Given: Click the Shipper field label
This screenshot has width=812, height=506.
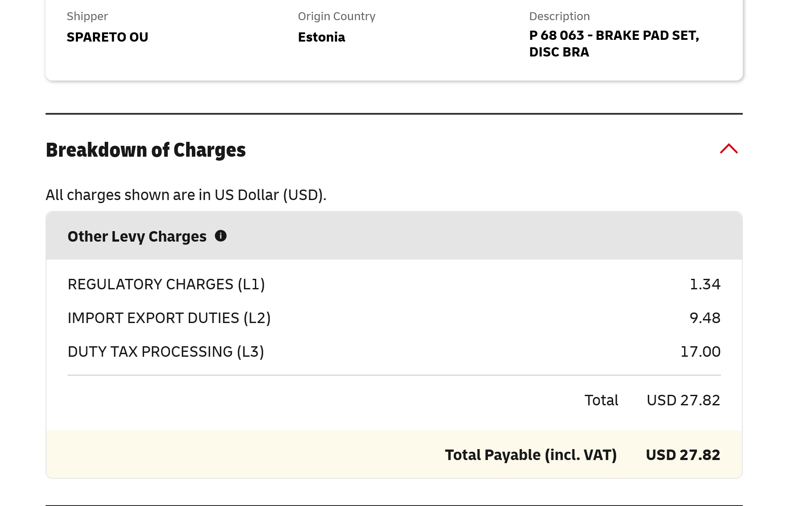Looking at the screenshot, I should pos(87,17).
